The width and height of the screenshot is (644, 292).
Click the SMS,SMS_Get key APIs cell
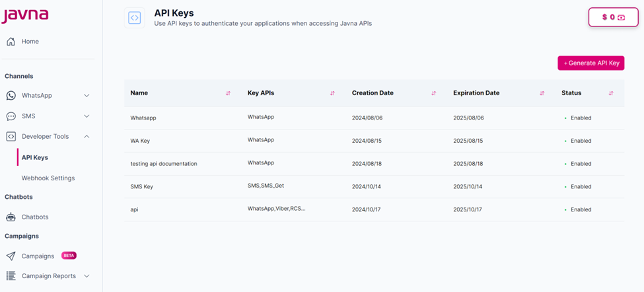(266, 186)
